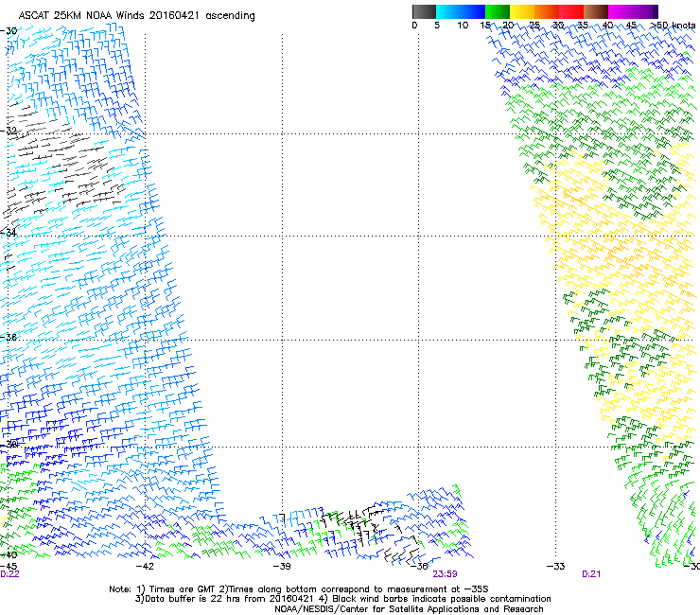Click the legend tick label '25'
The height and width of the screenshot is (615, 700).
(x=534, y=25)
